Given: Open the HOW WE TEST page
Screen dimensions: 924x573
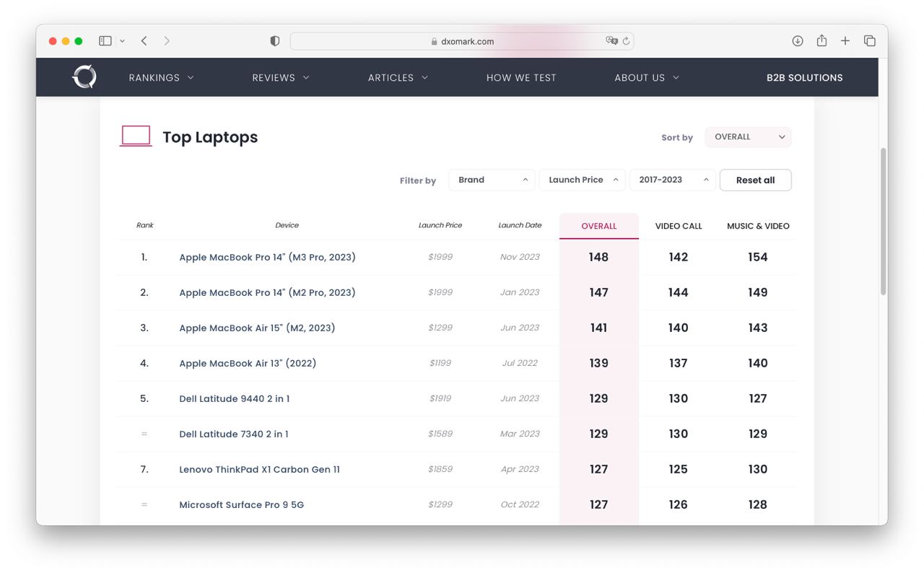Looking at the screenshot, I should 521,78.
